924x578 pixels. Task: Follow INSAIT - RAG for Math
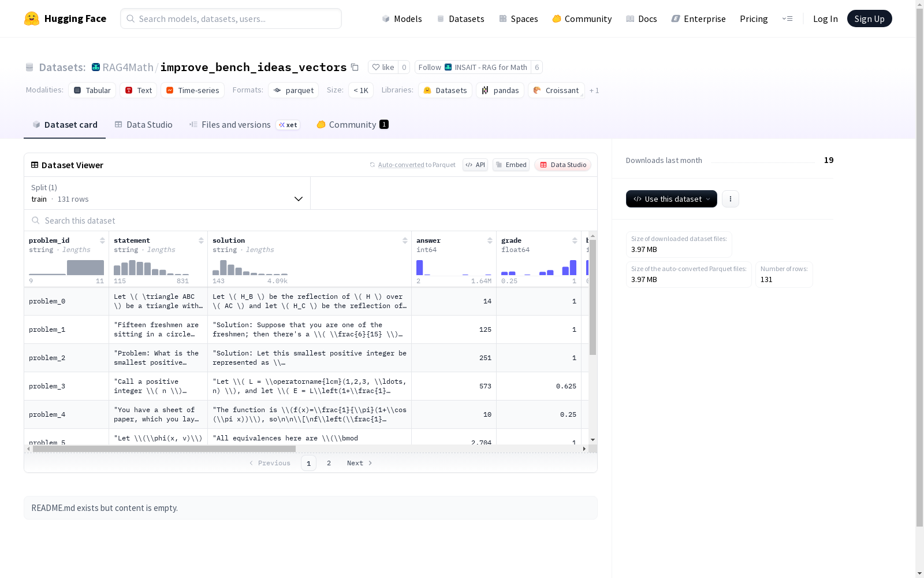point(472,67)
